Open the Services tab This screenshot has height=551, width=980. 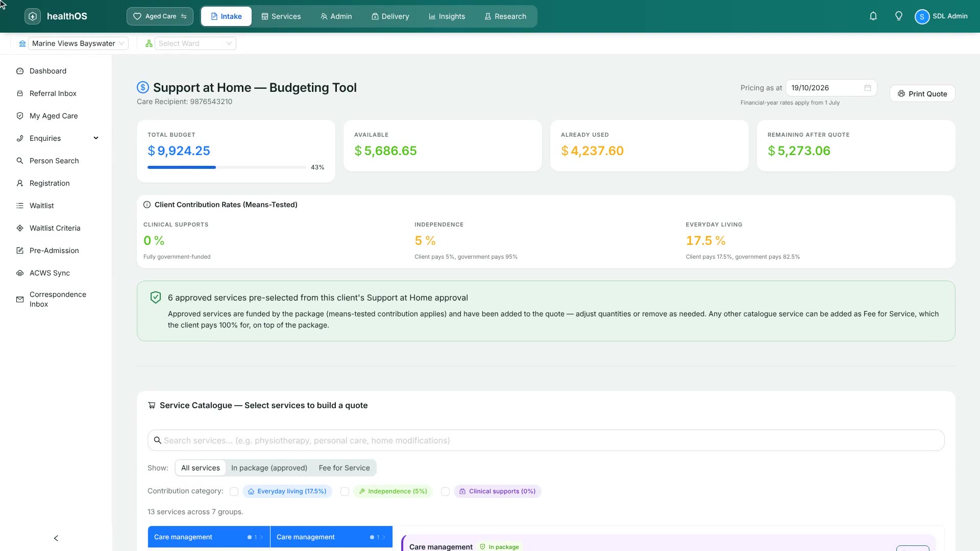(x=281, y=16)
